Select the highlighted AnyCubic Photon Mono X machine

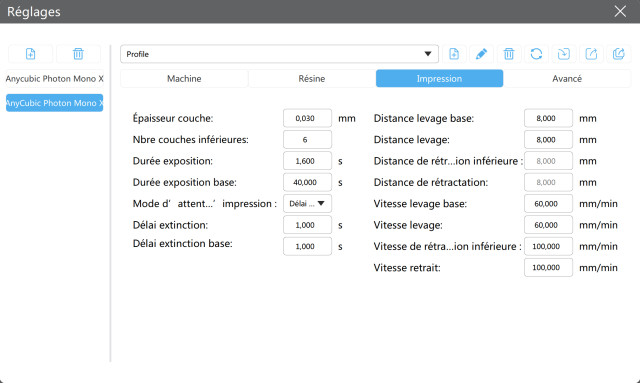54,103
